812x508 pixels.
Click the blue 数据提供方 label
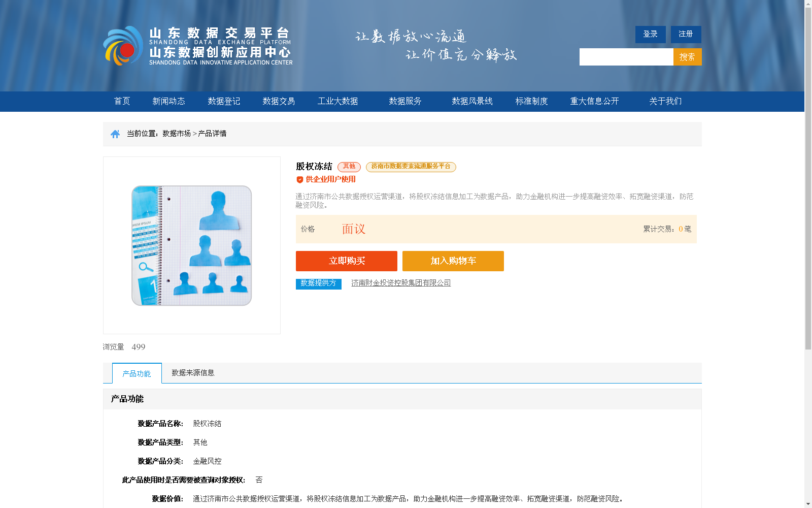[x=319, y=283]
